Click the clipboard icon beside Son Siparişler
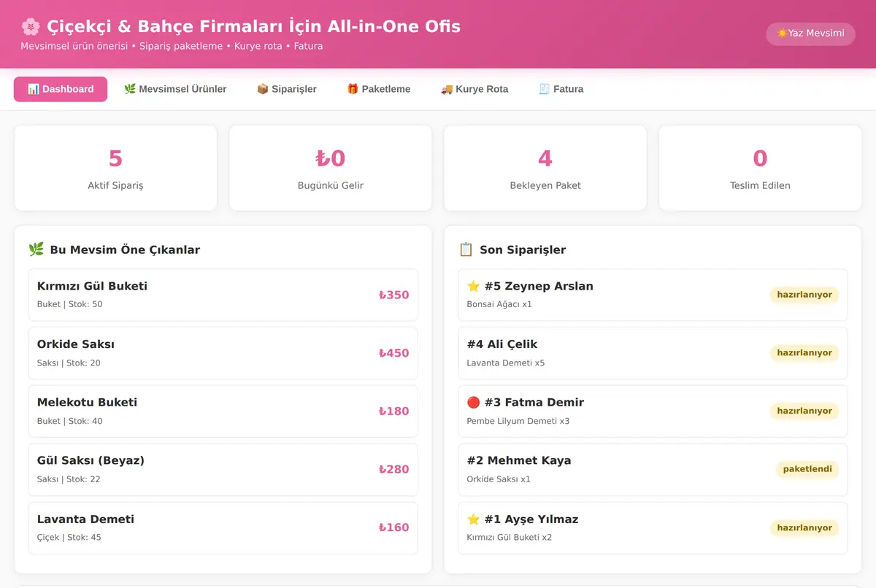Screen dimensions: 876x588 466,249
